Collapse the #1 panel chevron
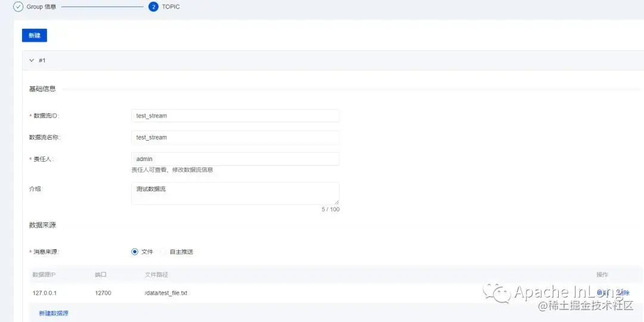644x322 pixels. (x=32, y=60)
